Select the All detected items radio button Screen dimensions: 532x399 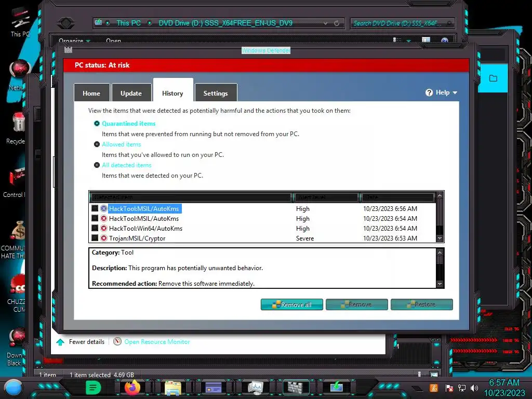(97, 165)
